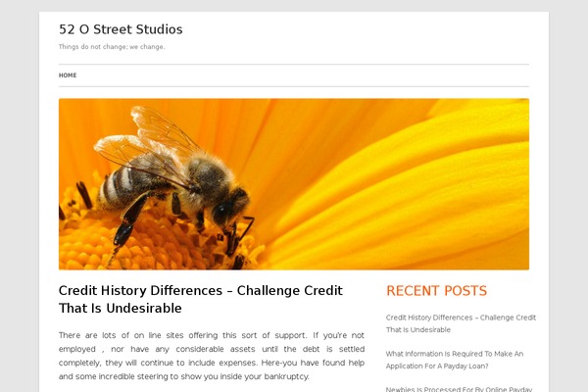Click the 'RECENT POSTS' sidebar heading
Screen dimensions: 588x392
tap(436, 291)
